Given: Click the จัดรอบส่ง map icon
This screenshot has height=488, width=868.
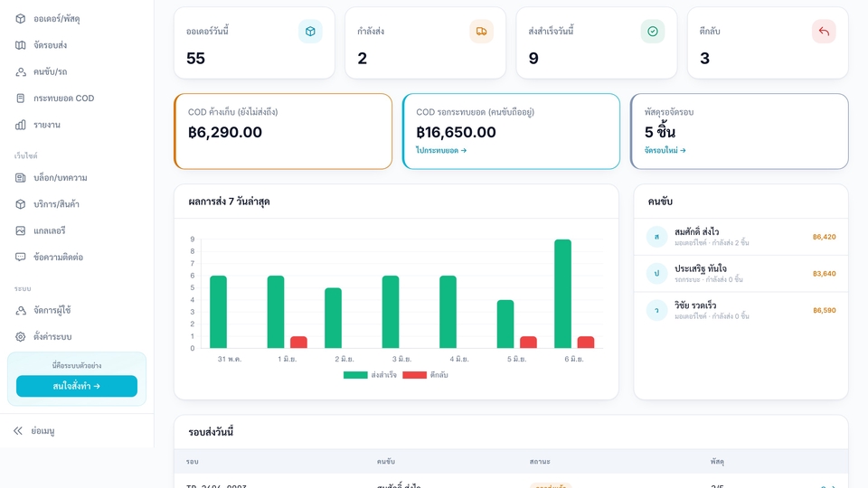Looking at the screenshot, I should pyautogui.click(x=21, y=45).
